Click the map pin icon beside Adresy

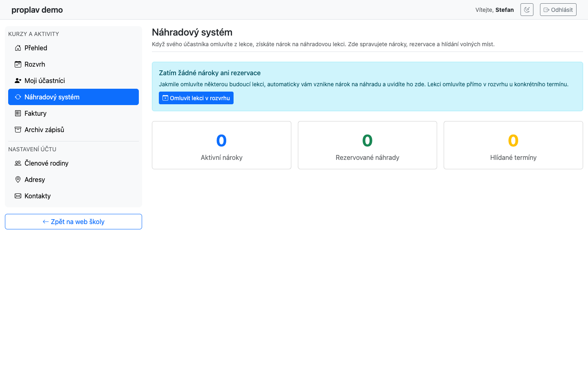18,180
